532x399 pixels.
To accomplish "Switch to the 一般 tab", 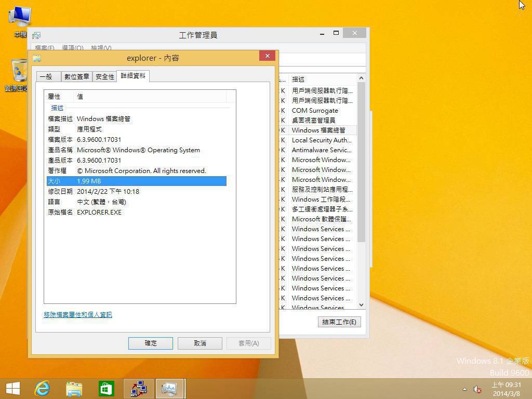I will (x=48, y=77).
